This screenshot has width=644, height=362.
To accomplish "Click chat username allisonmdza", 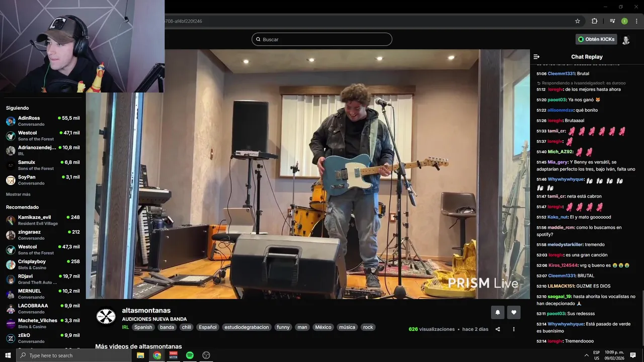I will [x=560, y=110].
